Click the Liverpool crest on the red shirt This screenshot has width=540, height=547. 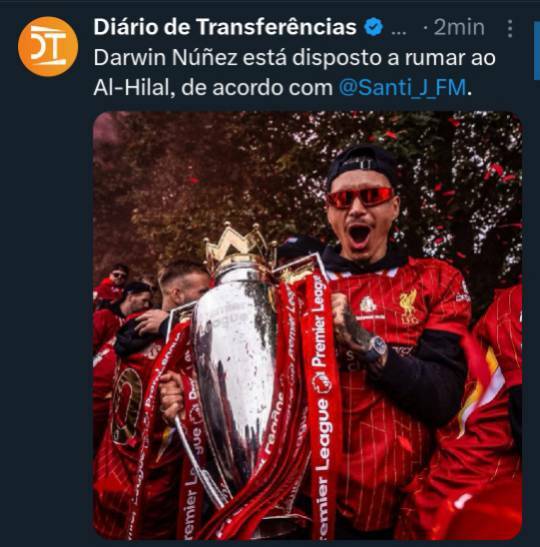(x=408, y=307)
